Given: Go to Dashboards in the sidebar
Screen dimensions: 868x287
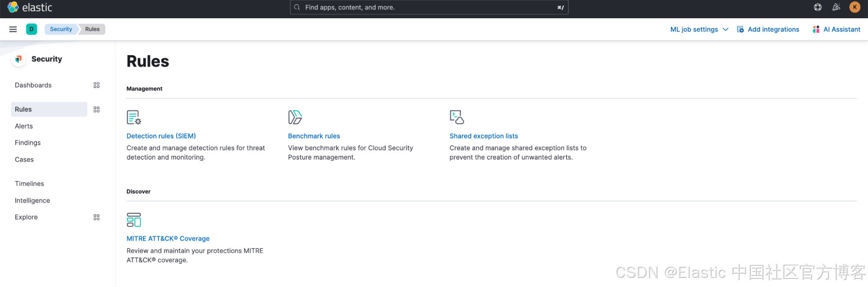Looking at the screenshot, I should pyautogui.click(x=33, y=85).
